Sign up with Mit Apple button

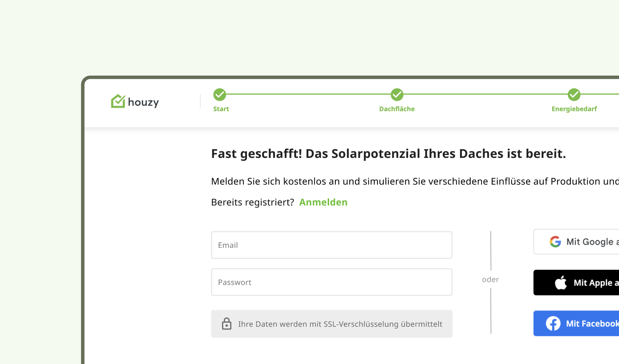576,282
